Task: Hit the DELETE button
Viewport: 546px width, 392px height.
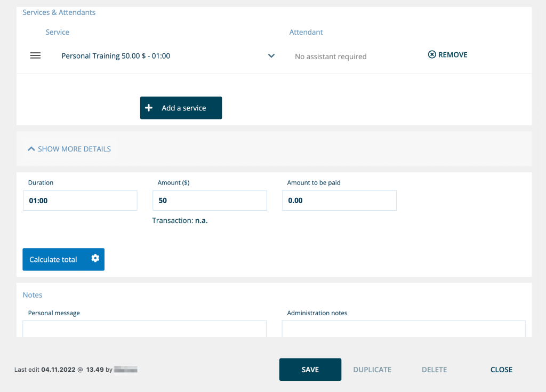Action: click(x=434, y=370)
